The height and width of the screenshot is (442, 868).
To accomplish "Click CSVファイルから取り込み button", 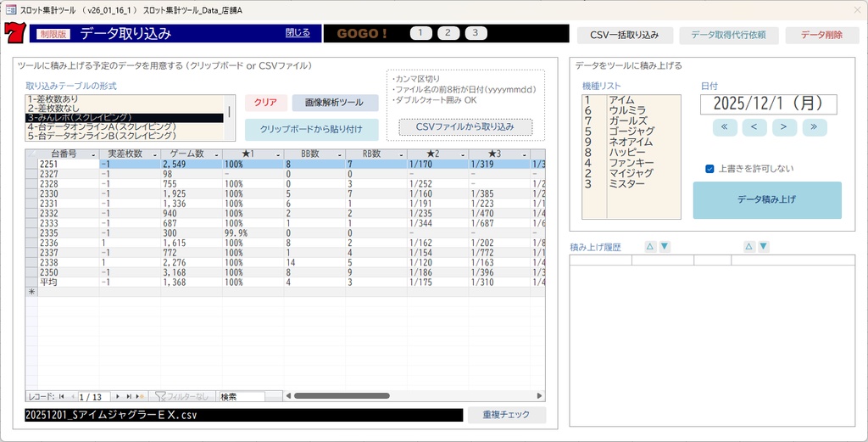I will click(x=465, y=127).
